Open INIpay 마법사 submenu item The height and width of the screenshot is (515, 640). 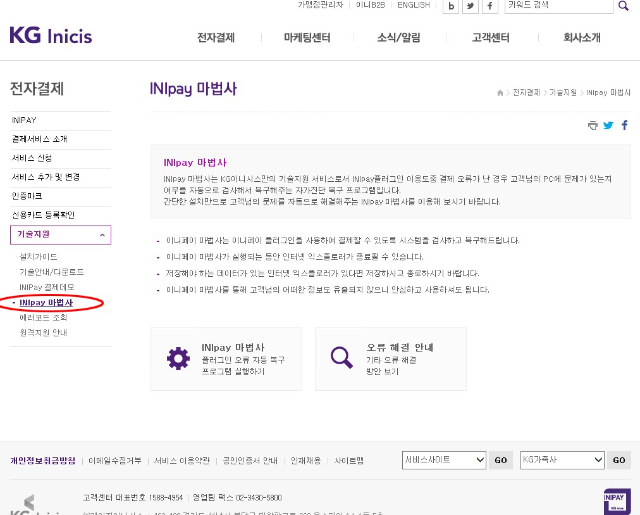pyautogui.click(x=46, y=303)
